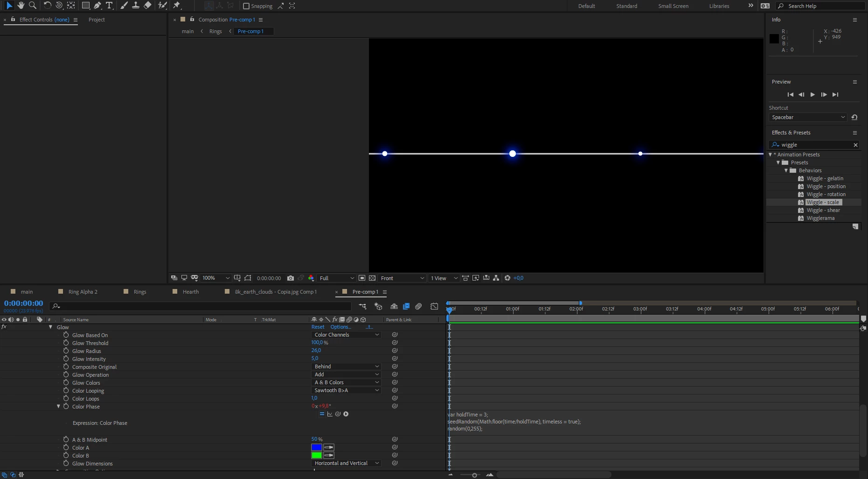The image size is (868, 479).
Task: Toggle the expression enable equals switch
Action: (322, 414)
